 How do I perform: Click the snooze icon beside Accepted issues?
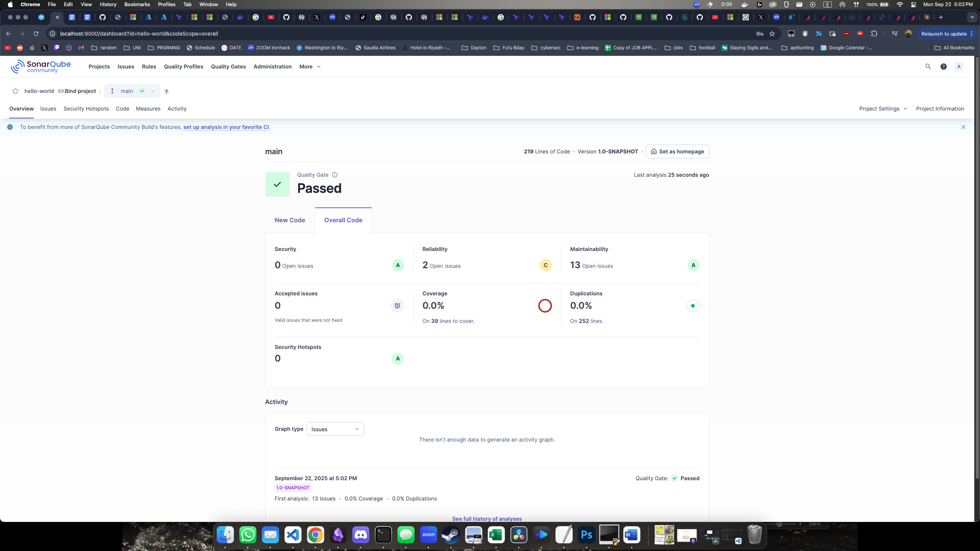pyautogui.click(x=397, y=305)
